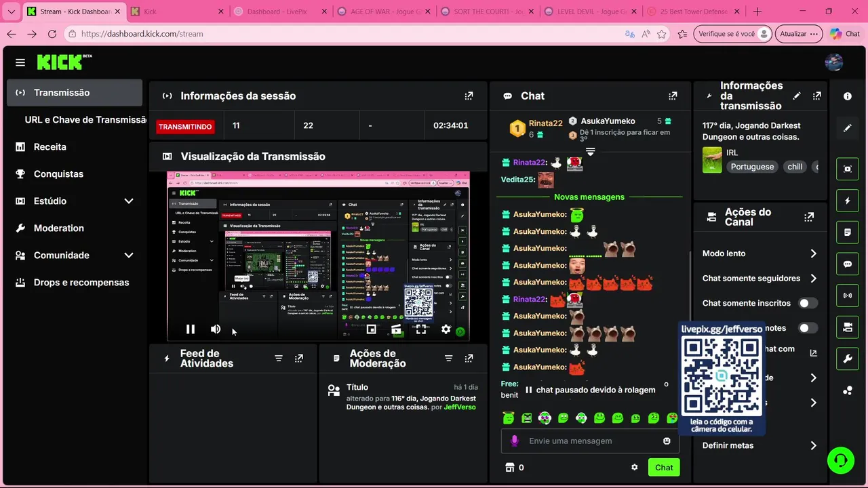Expand the chat leaderboard arrow under Rinata22
Screen dimensions: 868x488
click(591, 151)
